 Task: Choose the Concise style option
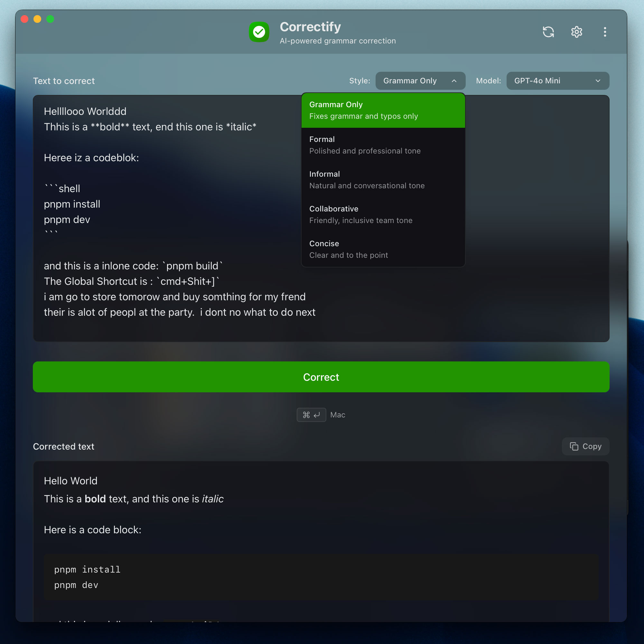383,249
